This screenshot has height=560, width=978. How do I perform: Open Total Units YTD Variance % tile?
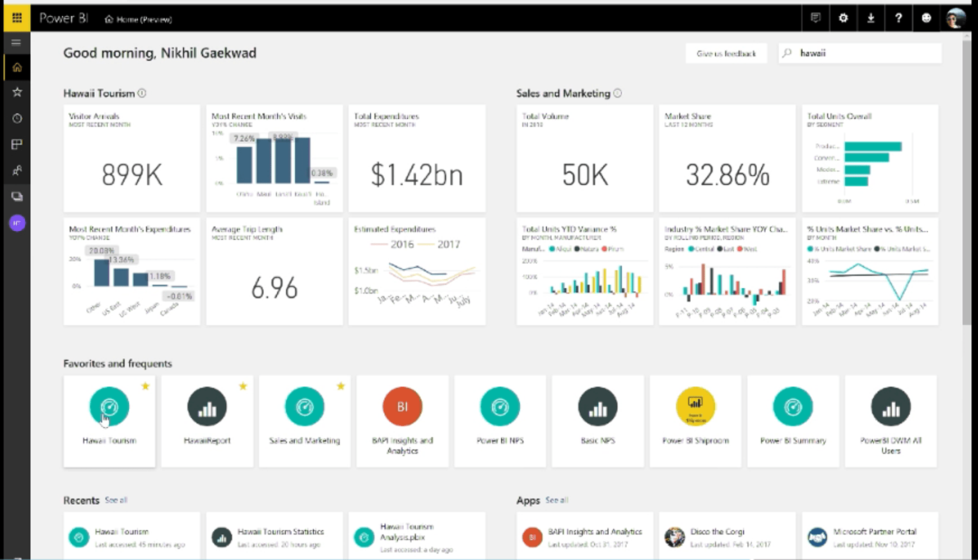[585, 272]
